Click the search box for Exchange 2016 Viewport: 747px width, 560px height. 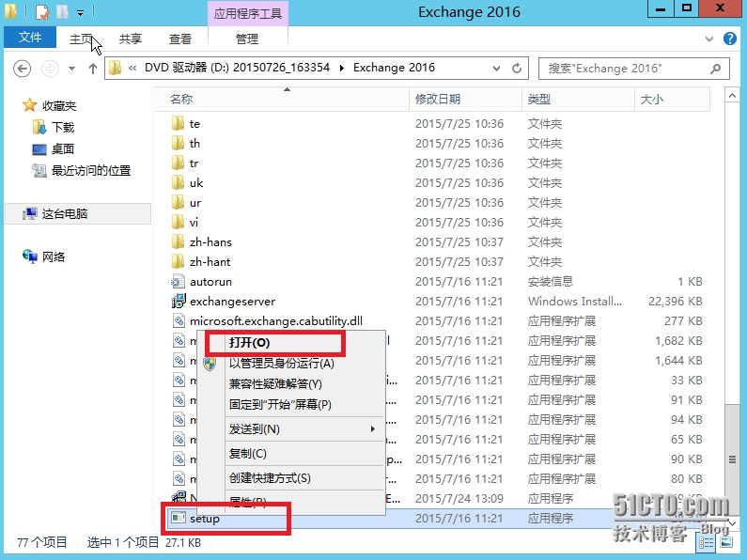click(633, 69)
